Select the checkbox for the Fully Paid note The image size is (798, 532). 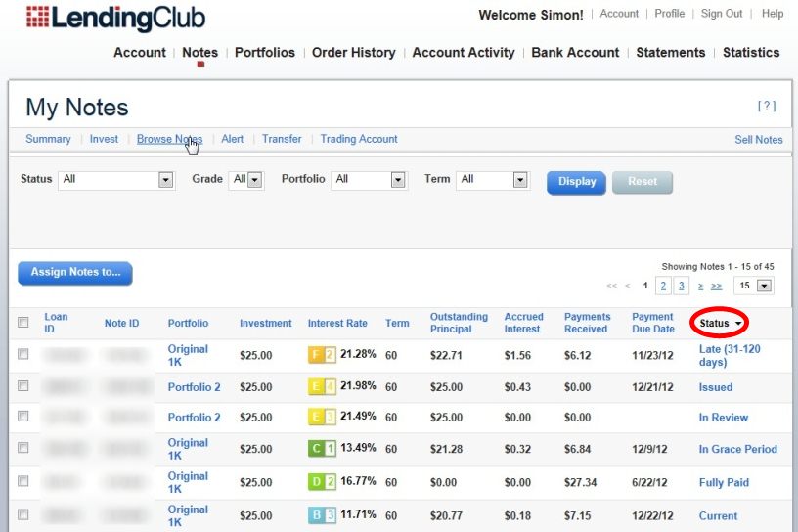point(23,482)
